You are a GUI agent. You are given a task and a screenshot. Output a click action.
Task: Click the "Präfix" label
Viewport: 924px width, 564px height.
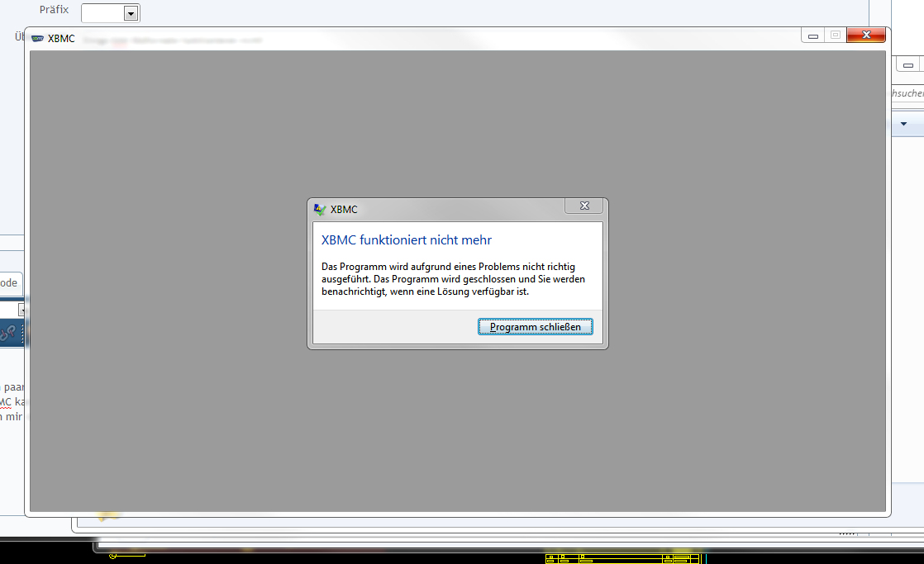pyautogui.click(x=55, y=9)
